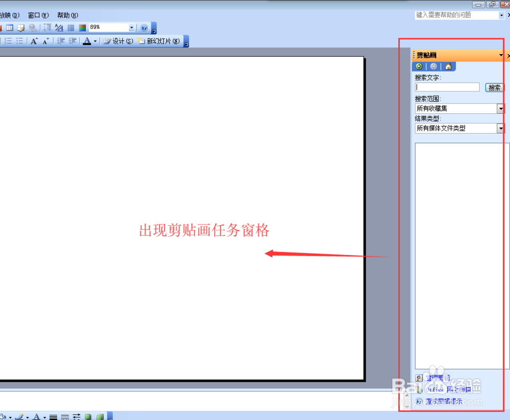Click the Increase Font Size icon
Screen dimensions: 510x420
coord(34,40)
